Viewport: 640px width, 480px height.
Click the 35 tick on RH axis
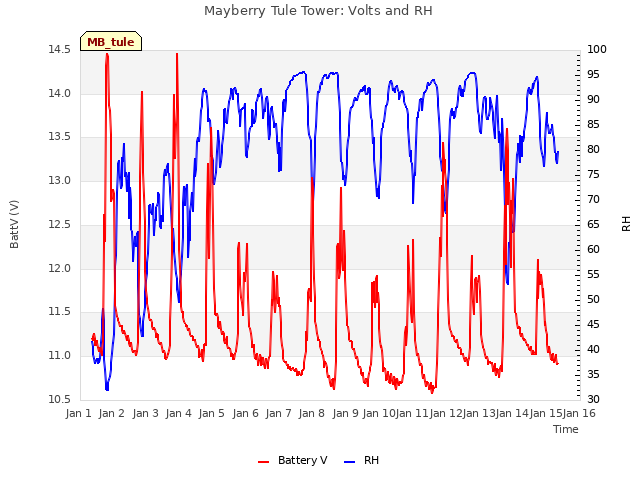[593, 374]
